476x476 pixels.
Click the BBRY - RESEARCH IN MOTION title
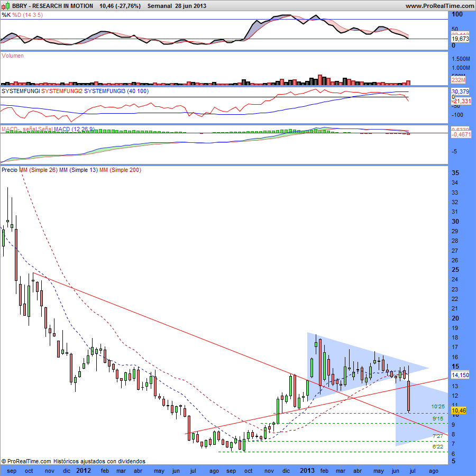click(52, 6)
